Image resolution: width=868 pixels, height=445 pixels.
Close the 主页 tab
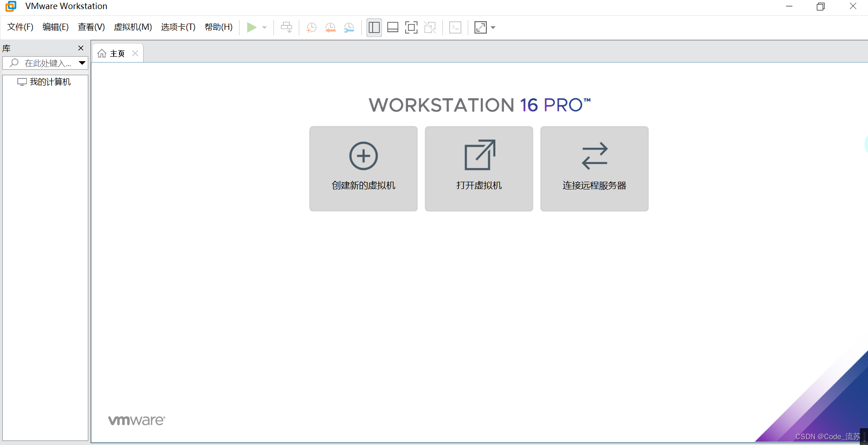[x=135, y=53]
